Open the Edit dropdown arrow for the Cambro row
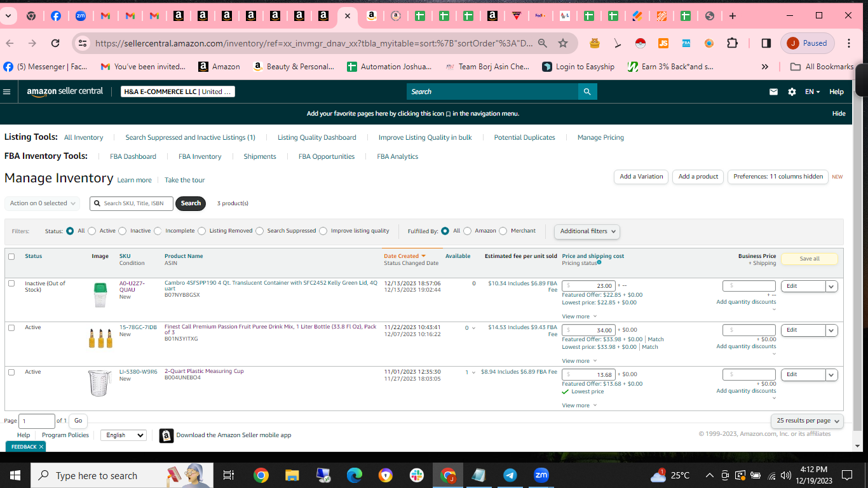Screen dimensions: 868x488 [x=832, y=286]
